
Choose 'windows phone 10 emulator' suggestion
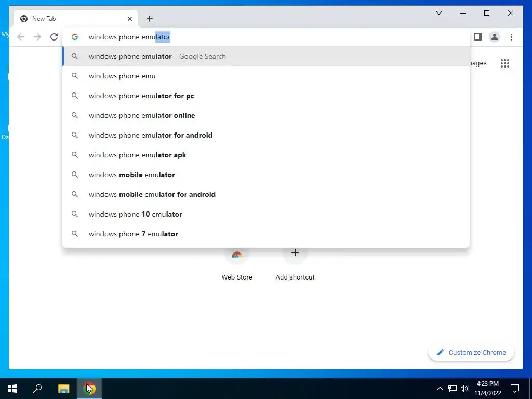click(267, 214)
